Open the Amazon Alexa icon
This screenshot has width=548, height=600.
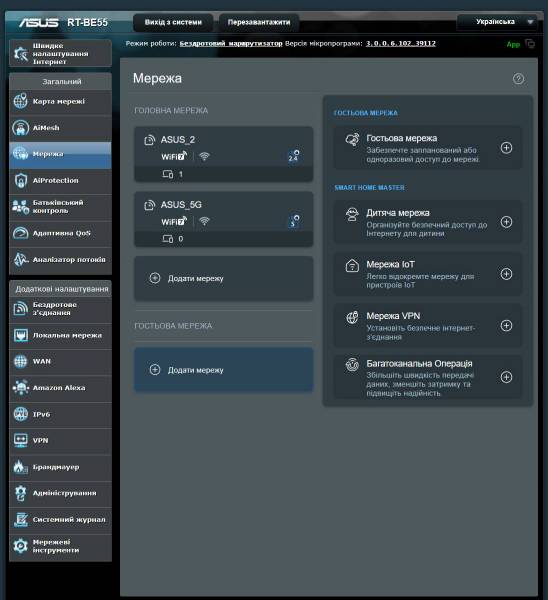(x=20, y=388)
